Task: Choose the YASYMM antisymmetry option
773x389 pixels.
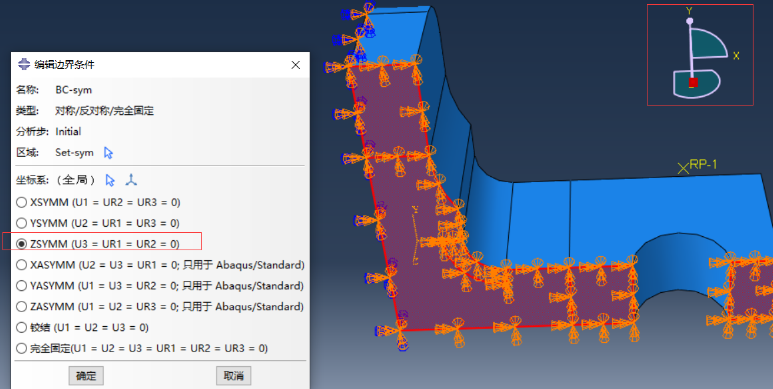Action: click(x=22, y=286)
